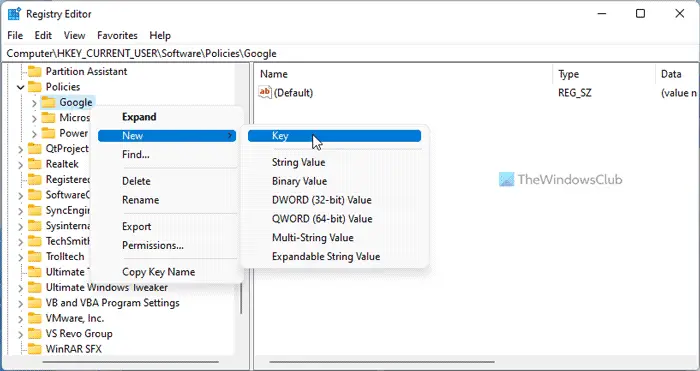
Task: Click the Policies folder icon
Action: [x=34, y=87]
